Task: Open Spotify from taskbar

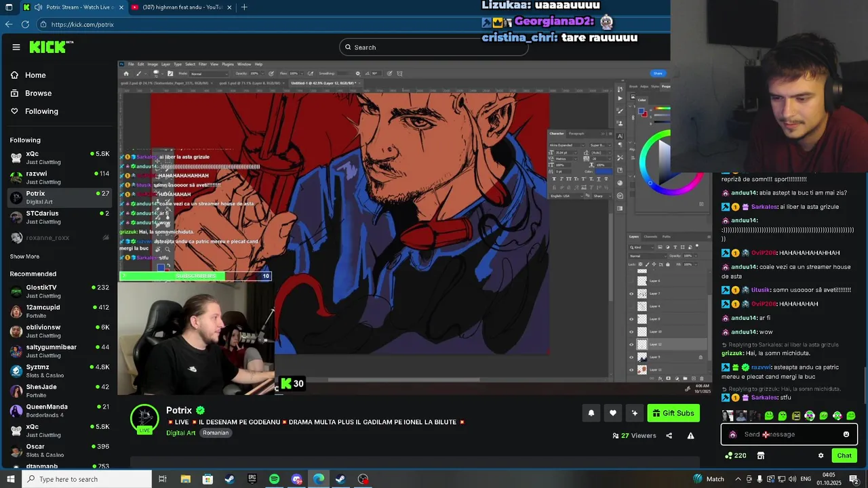Action: (274, 479)
